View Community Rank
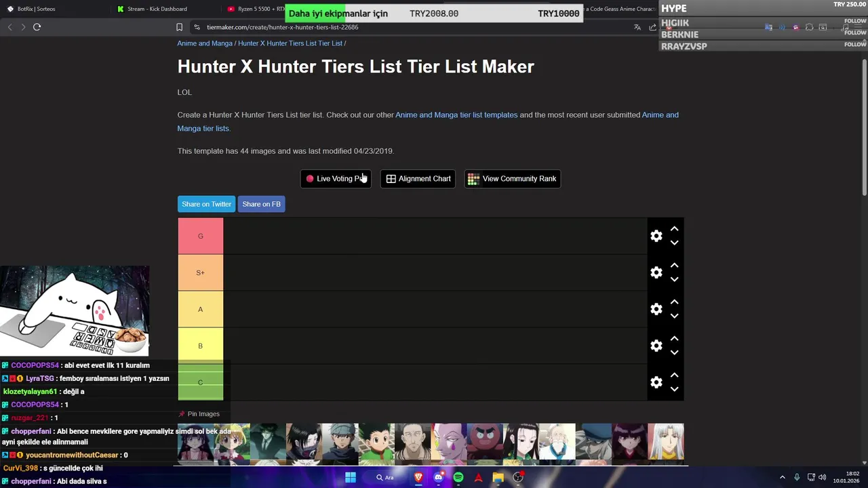Viewport: 868px width, 488px height. coord(512,179)
